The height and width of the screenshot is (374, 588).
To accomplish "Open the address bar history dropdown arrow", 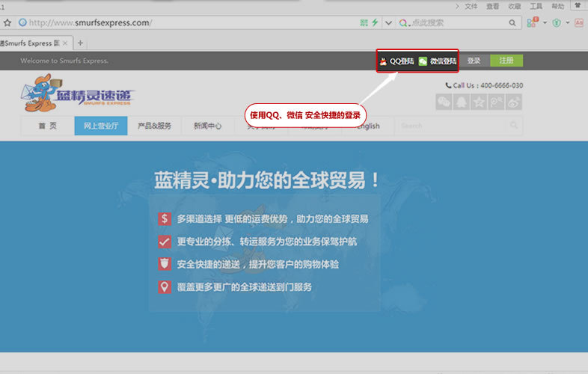I will tap(388, 23).
